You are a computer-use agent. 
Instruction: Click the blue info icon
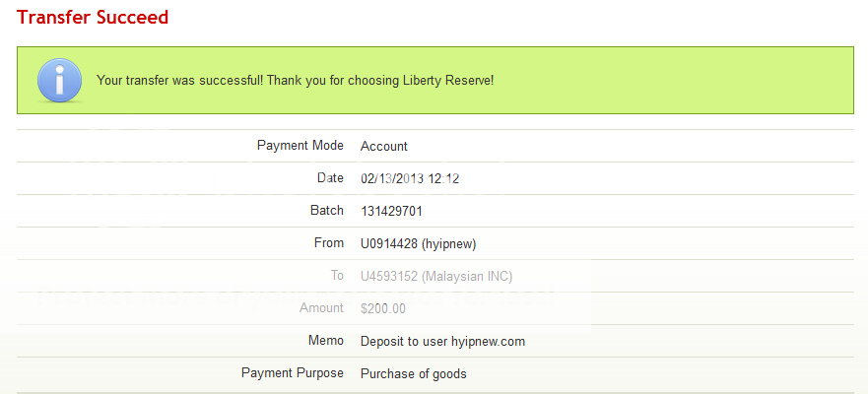(x=59, y=80)
